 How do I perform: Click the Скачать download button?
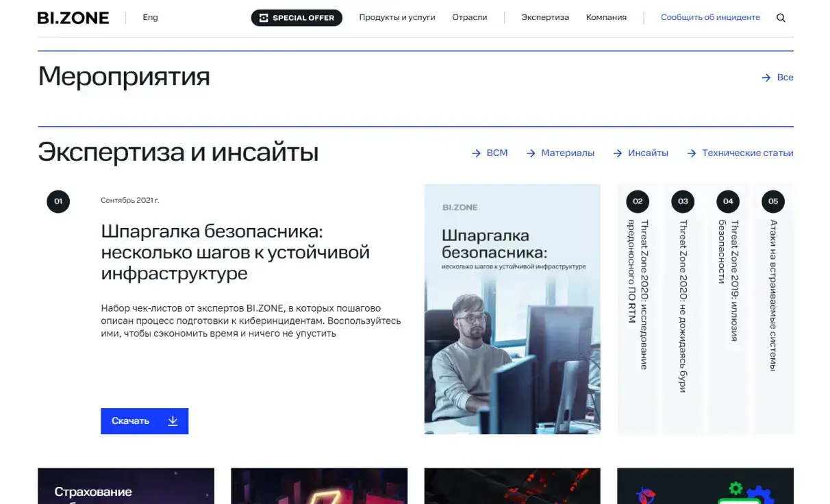tap(144, 421)
